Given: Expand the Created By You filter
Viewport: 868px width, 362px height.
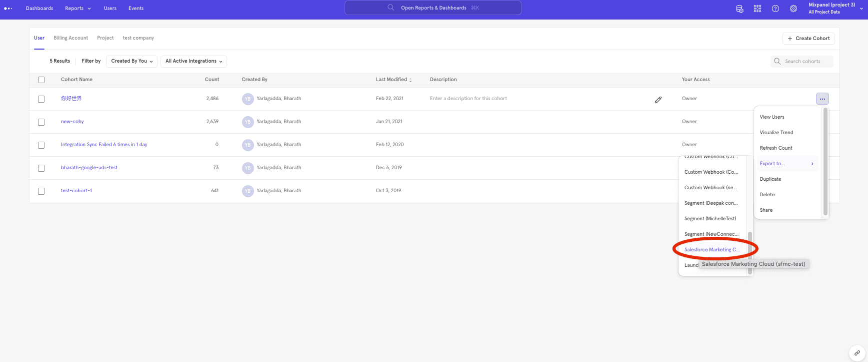Looking at the screenshot, I should click(x=132, y=61).
